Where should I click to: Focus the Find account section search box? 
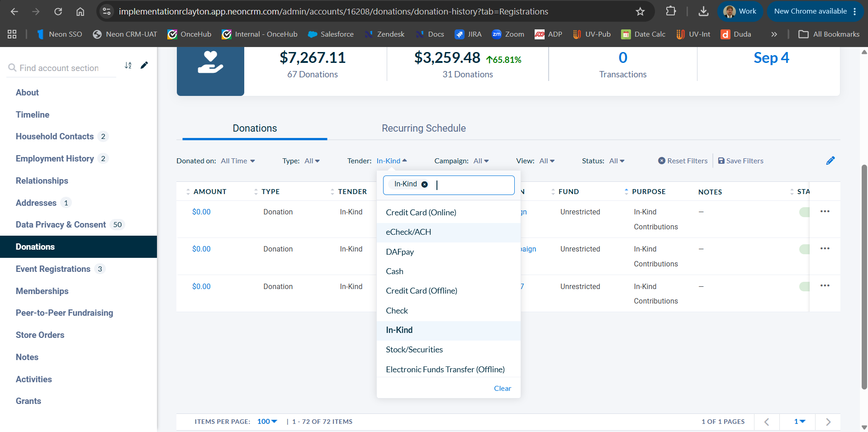click(x=59, y=68)
